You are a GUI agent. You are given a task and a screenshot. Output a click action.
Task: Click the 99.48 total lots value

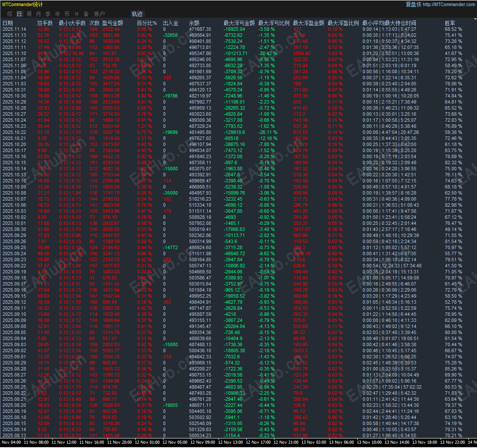click(x=43, y=253)
